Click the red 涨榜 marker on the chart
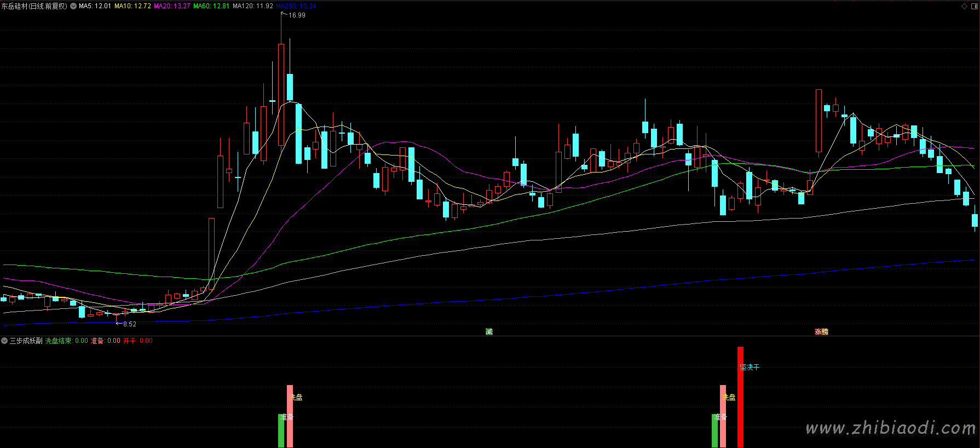980x448 pixels. [x=821, y=331]
